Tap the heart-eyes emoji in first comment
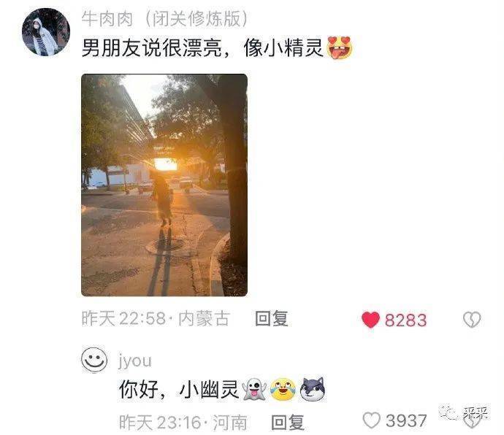 pos(340,48)
